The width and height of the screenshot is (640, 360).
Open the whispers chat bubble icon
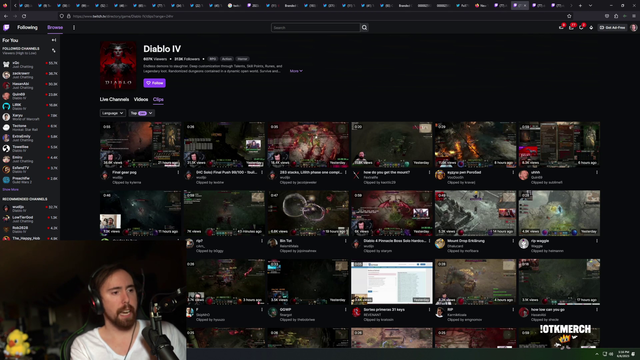[581, 28]
